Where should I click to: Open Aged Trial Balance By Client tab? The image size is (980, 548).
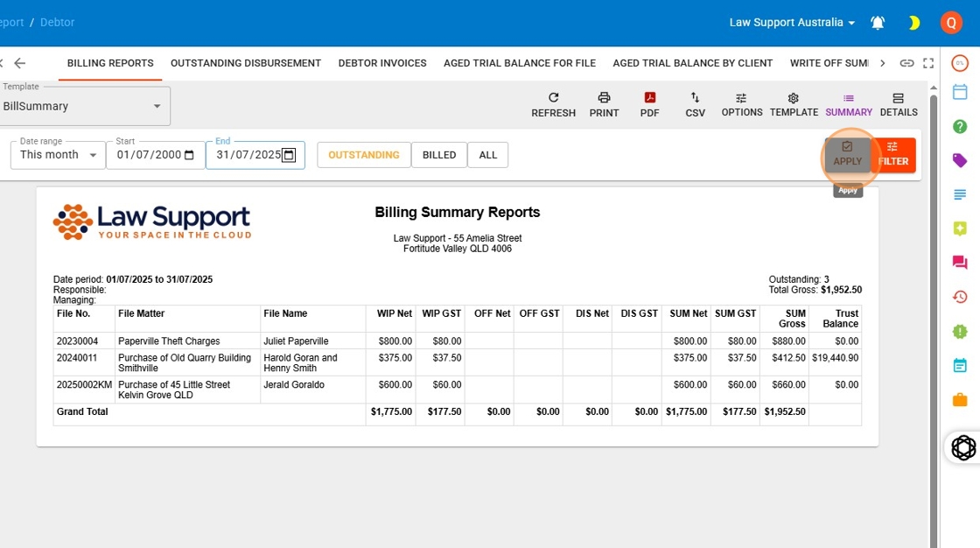tap(692, 63)
